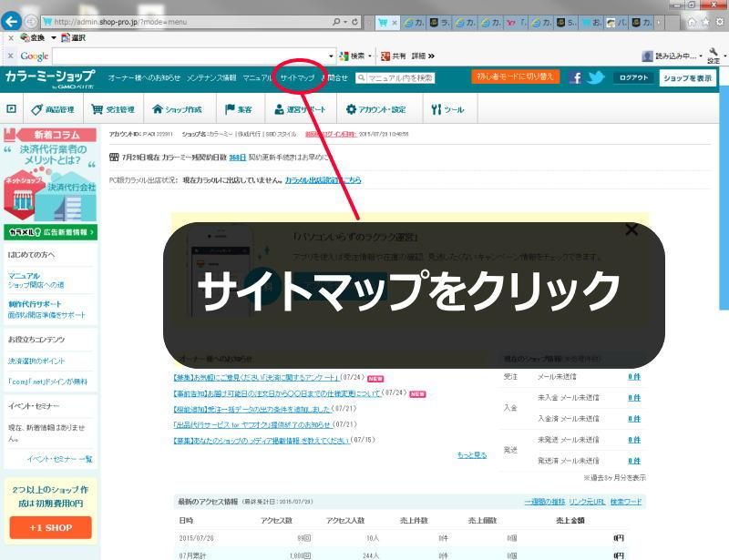
Task: Open the 商品管理 menu
Action: tap(53, 110)
